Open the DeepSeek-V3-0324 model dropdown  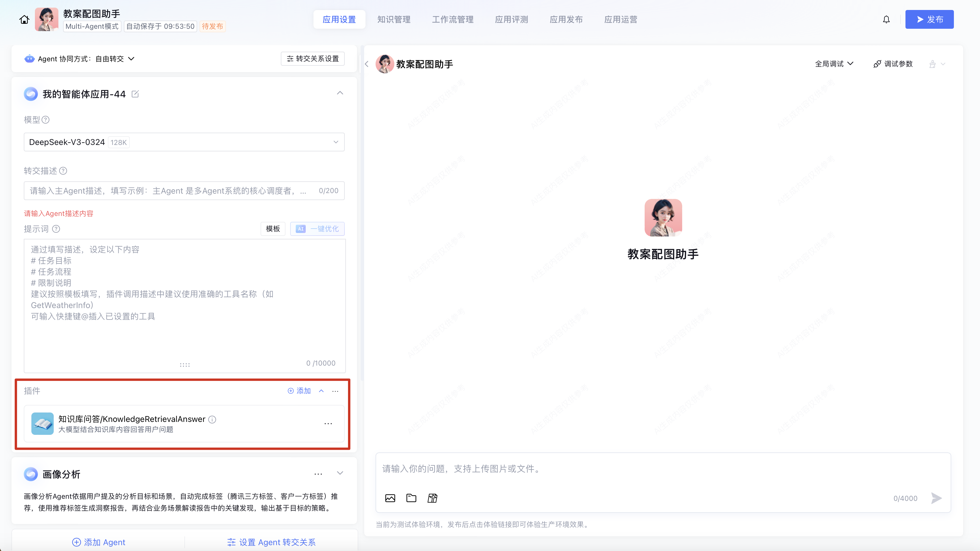(x=184, y=142)
